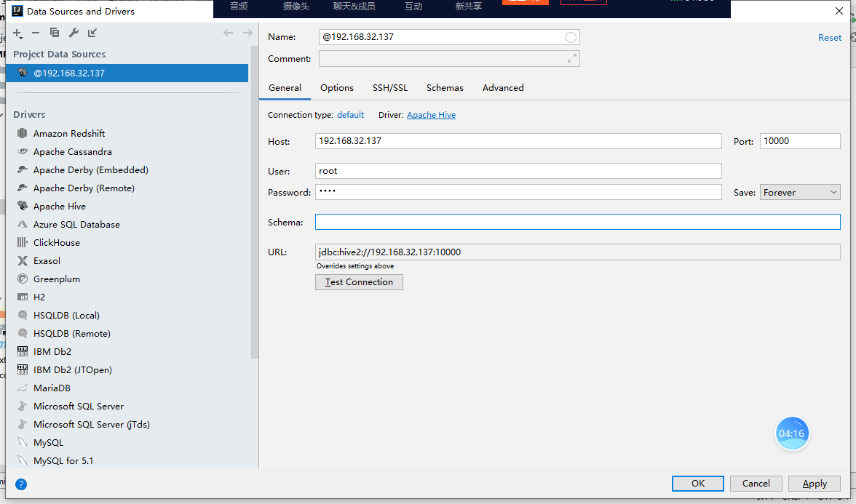
Task: Change Connection type default
Action: 351,115
